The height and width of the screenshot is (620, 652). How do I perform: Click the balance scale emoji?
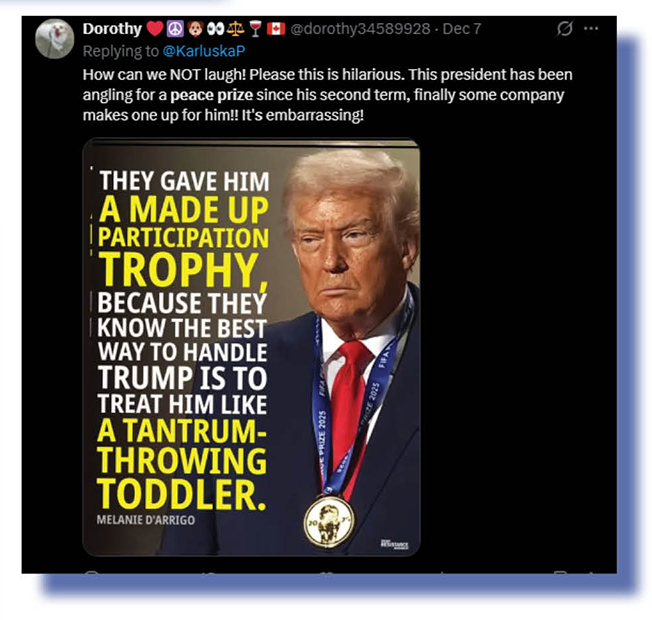click(235, 29)
